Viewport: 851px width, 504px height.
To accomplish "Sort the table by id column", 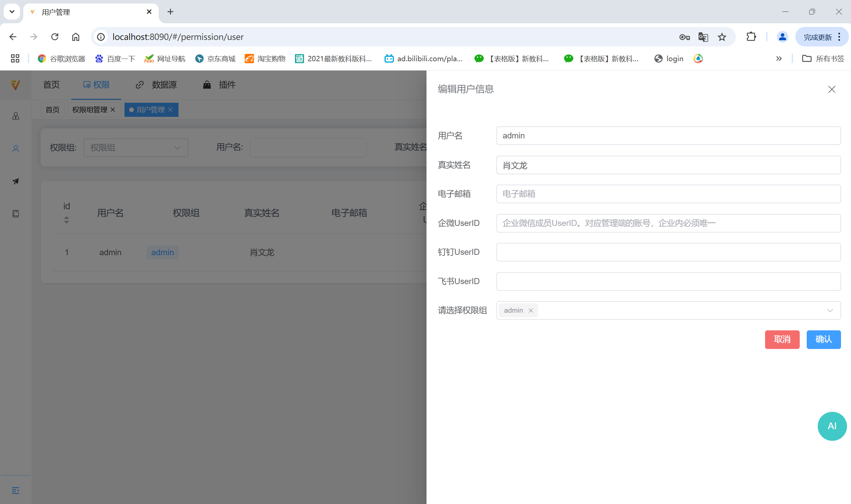I will 67,220.
